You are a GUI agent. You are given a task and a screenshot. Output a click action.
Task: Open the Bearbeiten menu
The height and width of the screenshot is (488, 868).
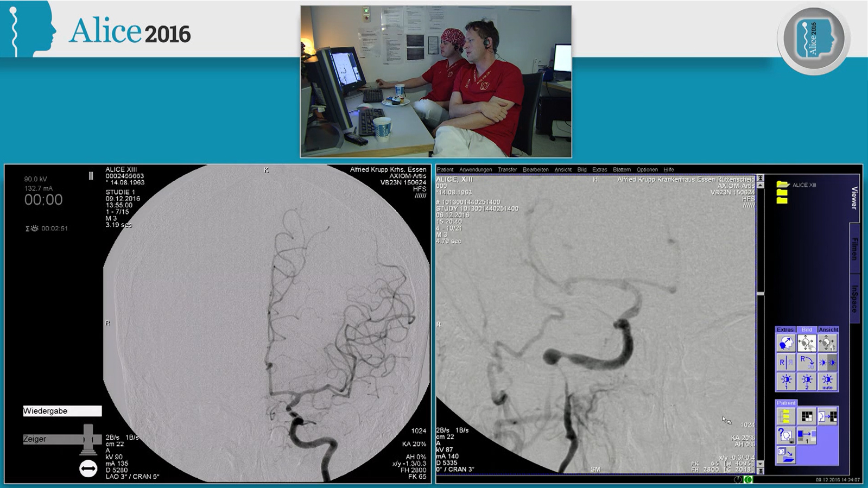[x=535, y=170]
